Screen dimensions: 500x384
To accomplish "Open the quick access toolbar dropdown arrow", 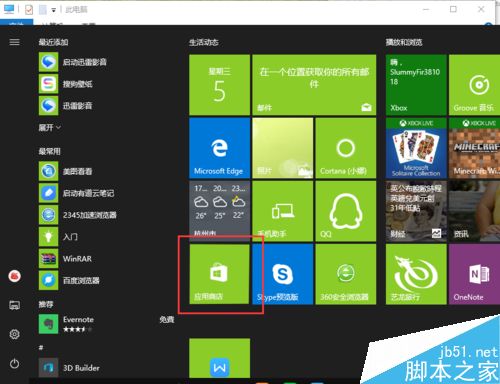I will tap(53, 10).
